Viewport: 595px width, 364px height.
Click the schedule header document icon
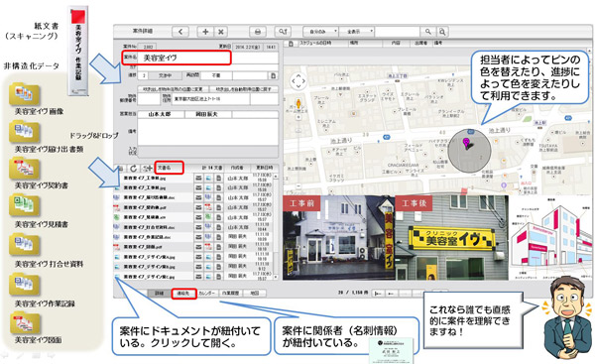pos(291,44)
